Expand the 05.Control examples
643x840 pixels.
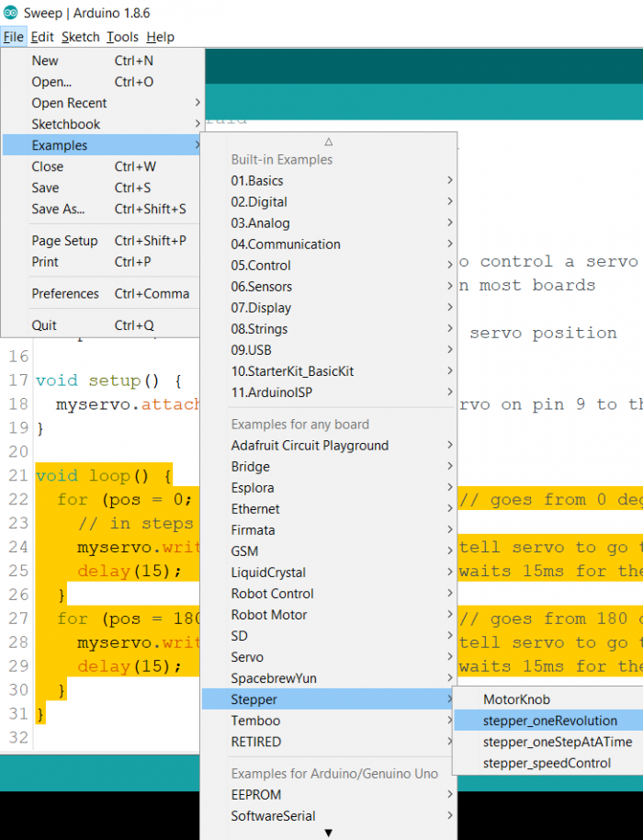329,266
